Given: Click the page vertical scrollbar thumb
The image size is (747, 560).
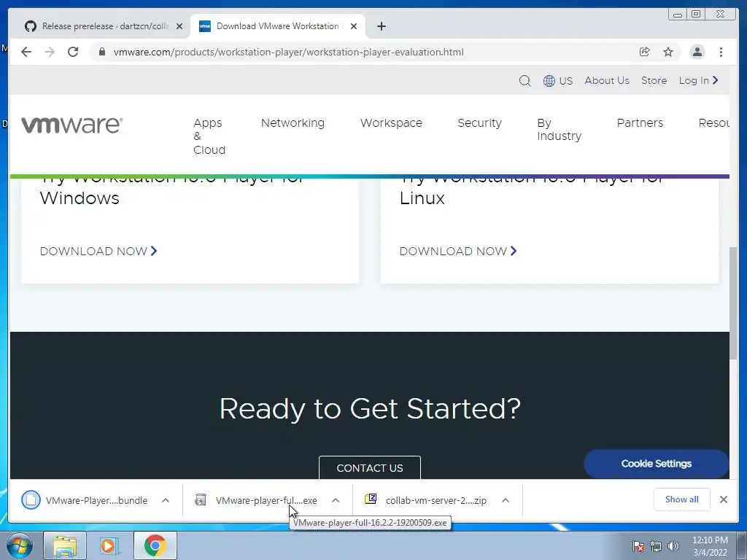Looking at the screenshot, I should click(x=733, y=303).
